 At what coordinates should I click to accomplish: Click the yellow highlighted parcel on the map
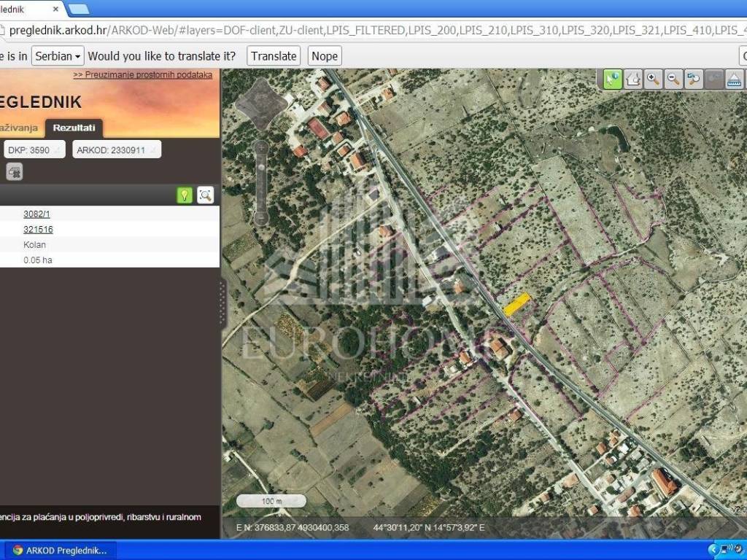click(516, 304)
